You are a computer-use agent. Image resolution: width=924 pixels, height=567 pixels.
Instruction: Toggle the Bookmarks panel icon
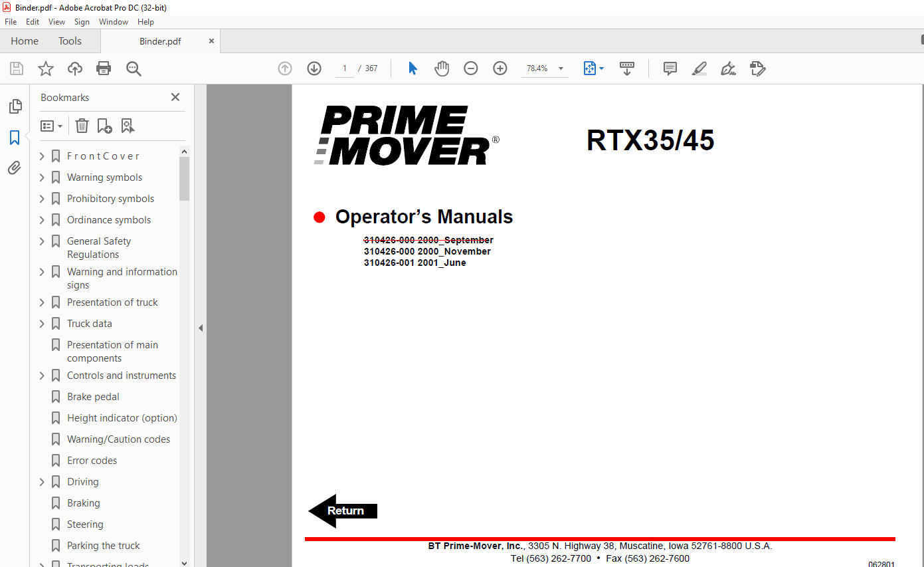[15, 138]
